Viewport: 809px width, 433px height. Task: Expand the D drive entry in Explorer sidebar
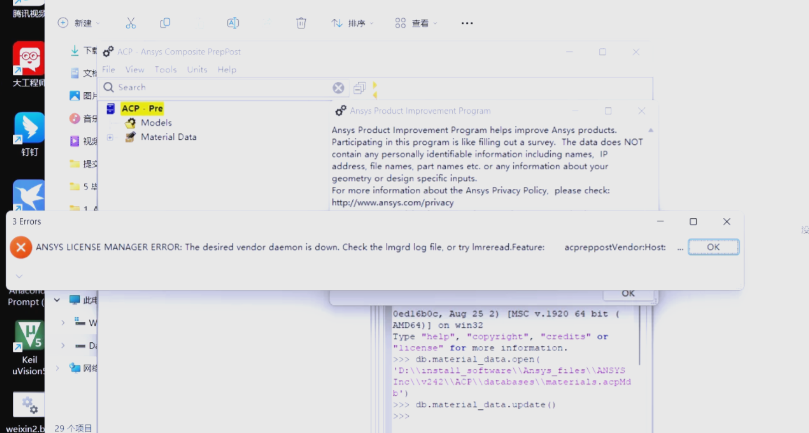pyautogui.click(x=63, y=345)
